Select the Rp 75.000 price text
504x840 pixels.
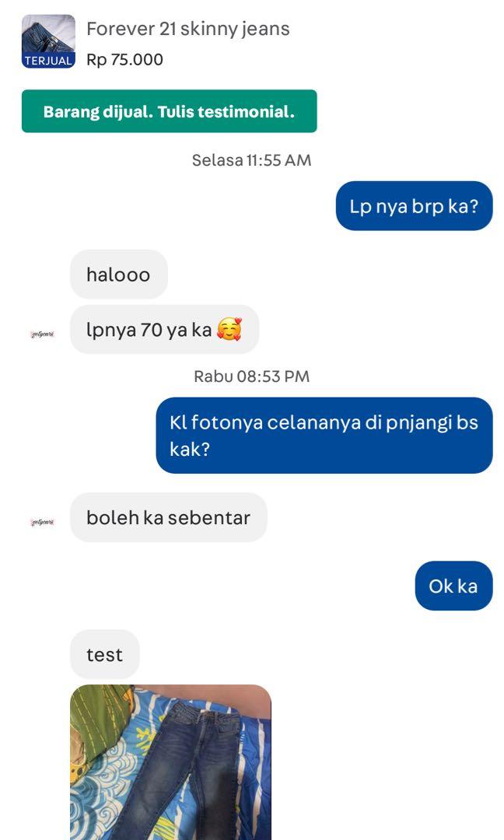tap(124, 59)
